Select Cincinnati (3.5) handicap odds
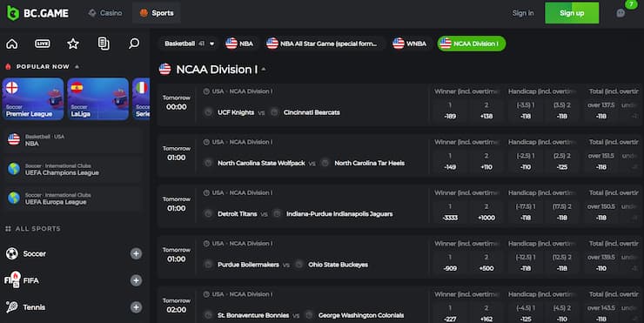 [x=562, y=111]
